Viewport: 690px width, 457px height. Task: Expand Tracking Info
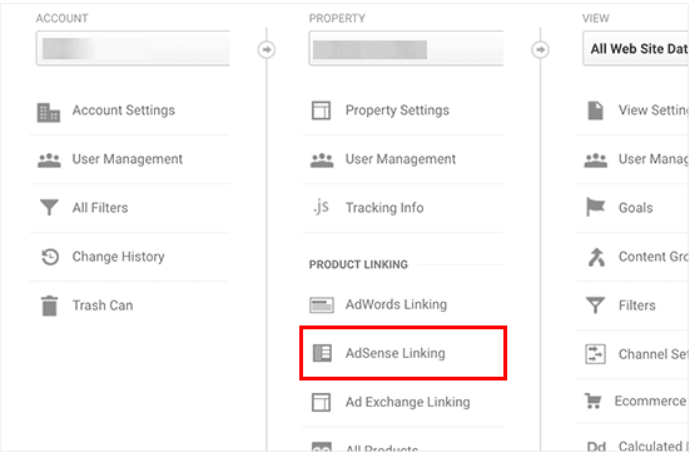(x=385, y=208)
